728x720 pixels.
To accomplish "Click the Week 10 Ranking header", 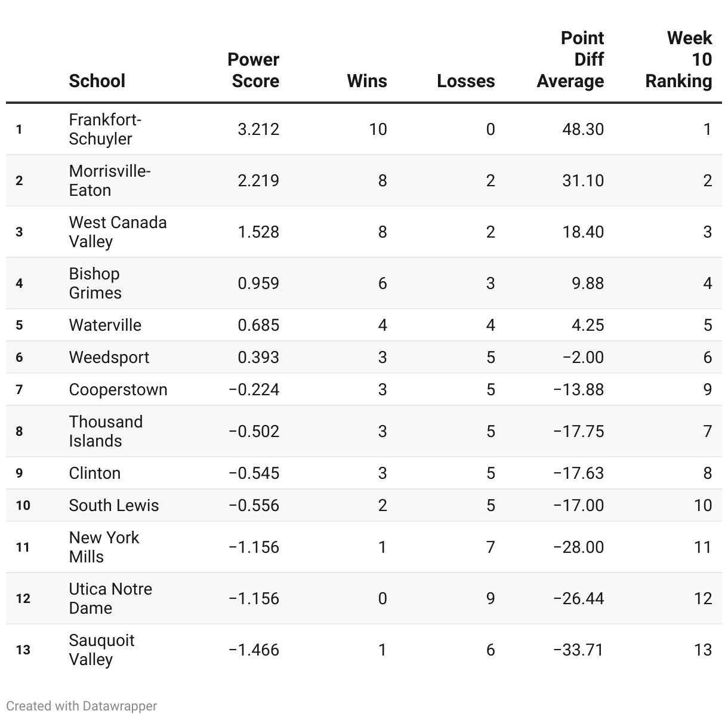I will [x=679, y=60].
